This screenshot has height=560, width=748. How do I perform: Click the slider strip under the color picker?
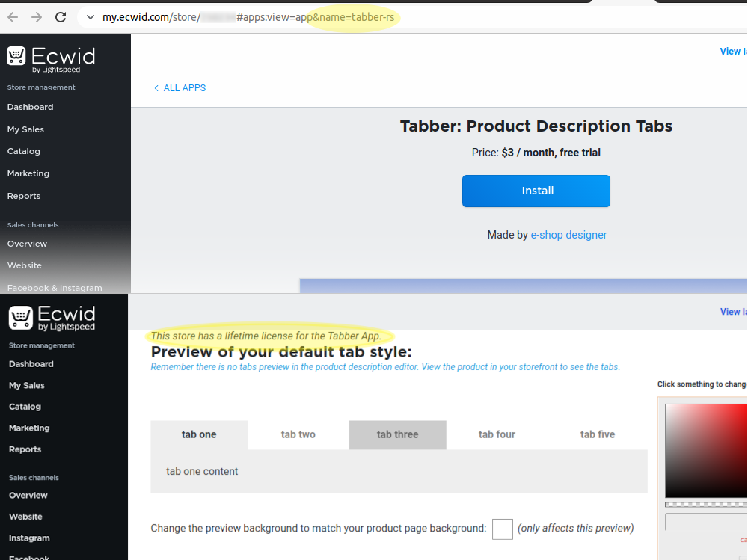pos(706,504)
